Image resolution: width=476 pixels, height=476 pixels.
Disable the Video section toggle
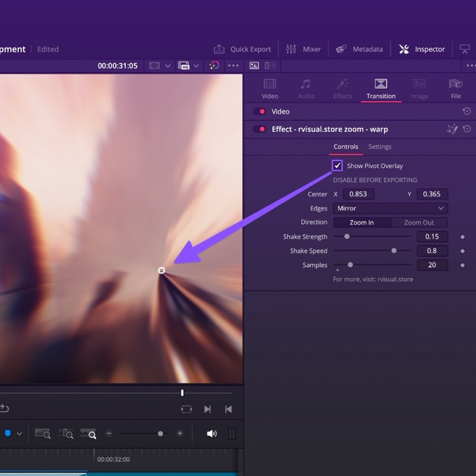click(x=260, y=112)
